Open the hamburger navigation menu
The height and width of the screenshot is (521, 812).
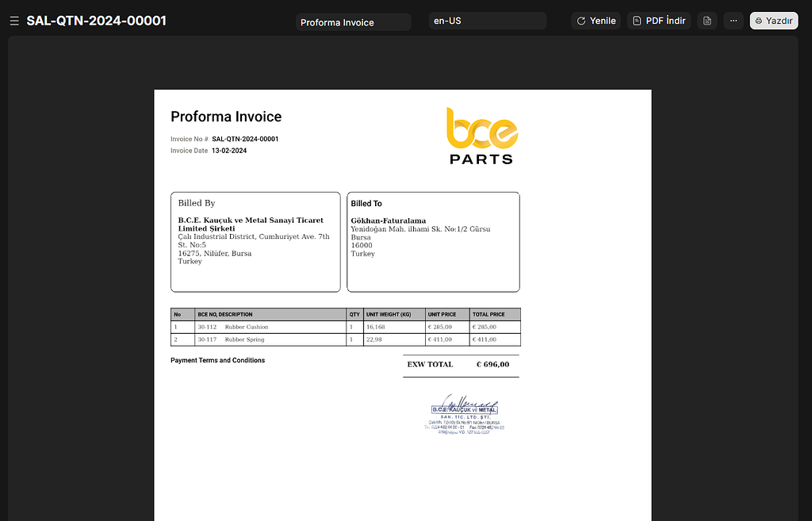pos(14,21)
